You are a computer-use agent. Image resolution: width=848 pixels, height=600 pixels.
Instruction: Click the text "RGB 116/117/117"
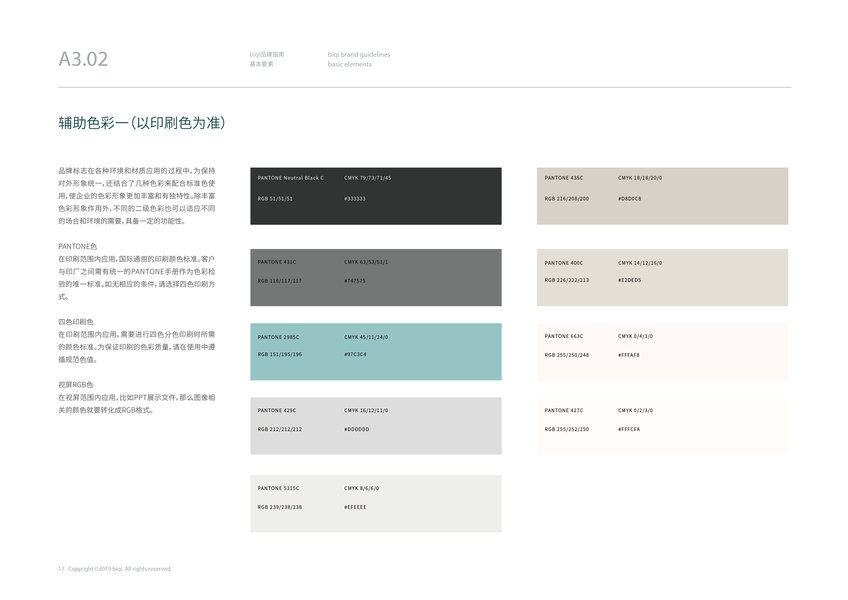coord(280,281)
